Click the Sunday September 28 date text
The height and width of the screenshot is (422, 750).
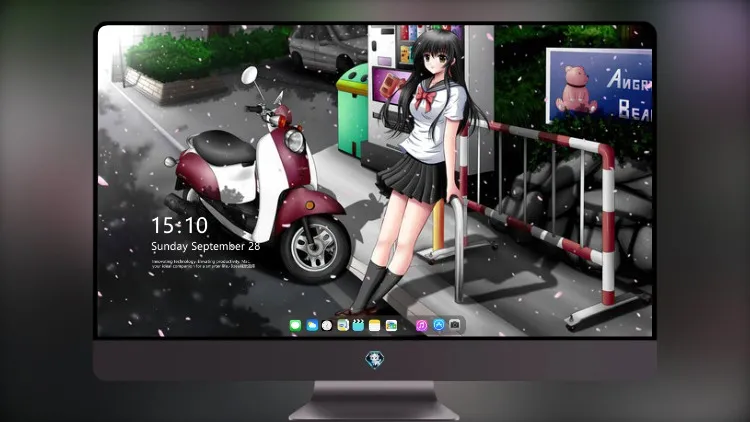coord(206,246)
